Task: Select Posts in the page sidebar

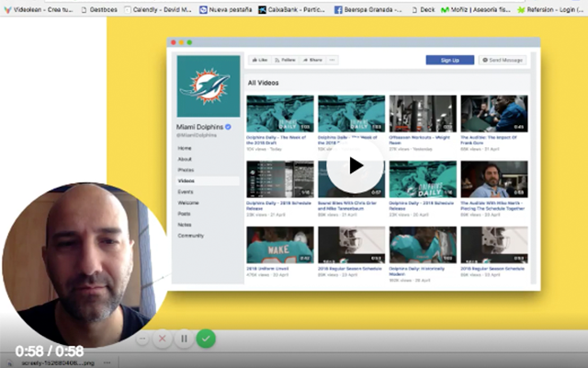Action: (x=184, y=213)
